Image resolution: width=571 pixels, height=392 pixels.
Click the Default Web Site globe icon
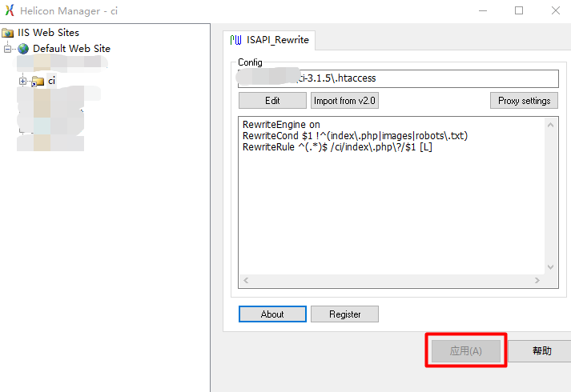pyautogui.click(x=23, y=49)
